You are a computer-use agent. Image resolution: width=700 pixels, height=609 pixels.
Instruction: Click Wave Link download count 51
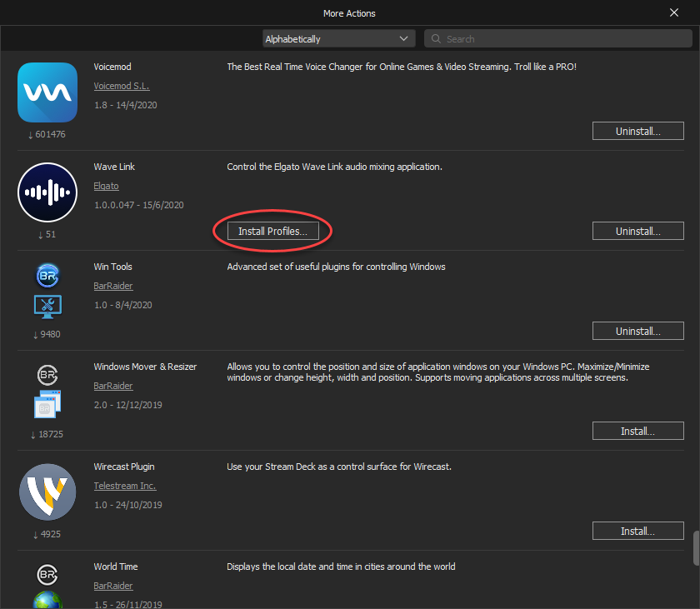coord(47,234)
